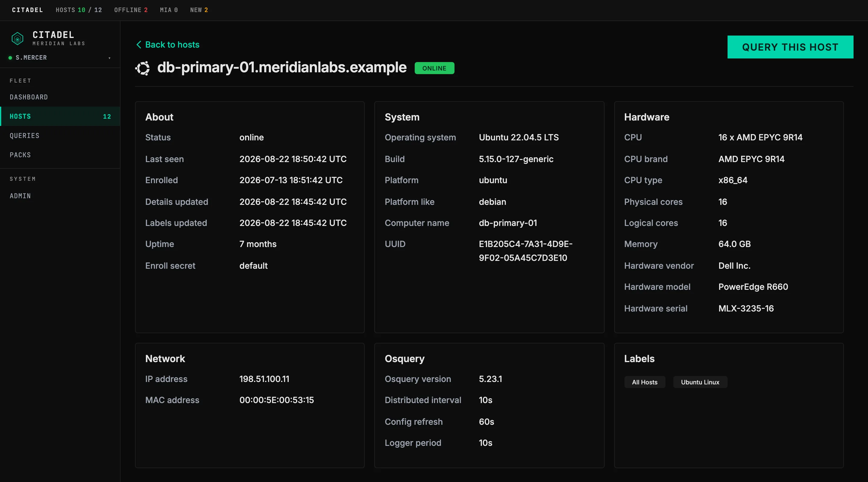This screenshot has height=482, width=868.
Task: Click the UUID value E1B205C4-7A31-4D9E
Action: tap(525, 251)
